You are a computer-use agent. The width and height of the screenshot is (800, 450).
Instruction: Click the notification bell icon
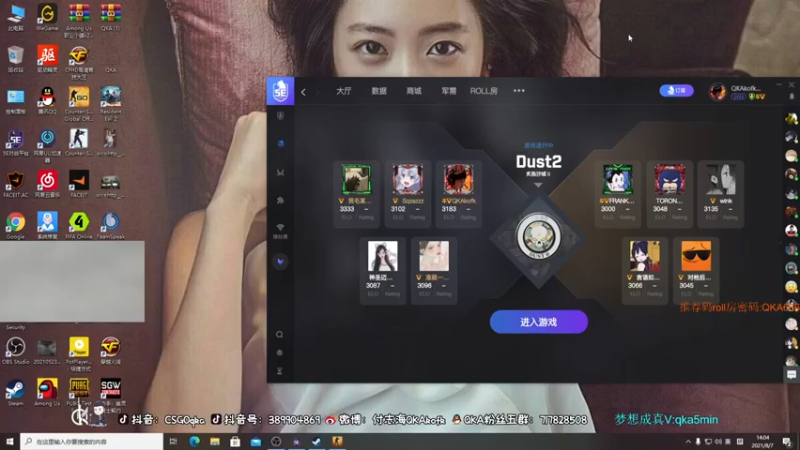tap(792, 96)
